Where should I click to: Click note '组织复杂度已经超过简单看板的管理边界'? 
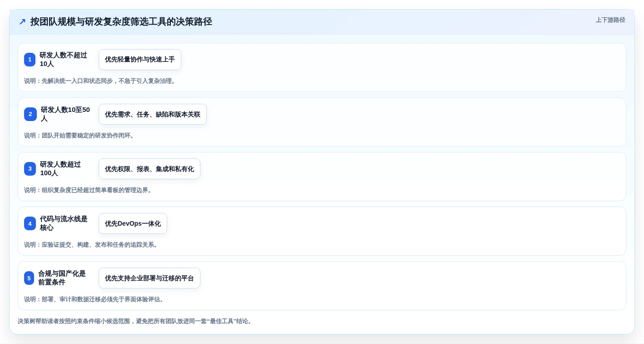(x=89, y=190)
